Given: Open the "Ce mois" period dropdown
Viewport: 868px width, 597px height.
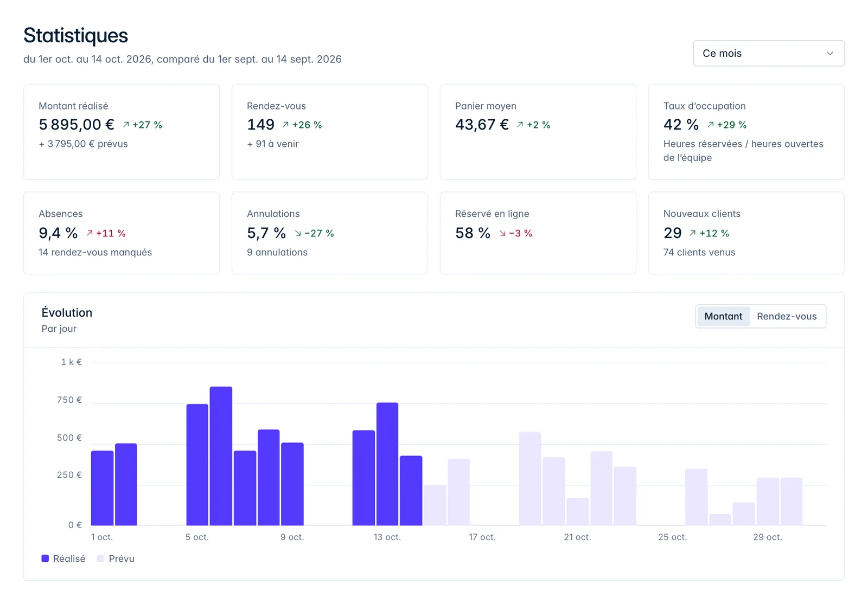Looking at the screenshot, I should [768, 53].
